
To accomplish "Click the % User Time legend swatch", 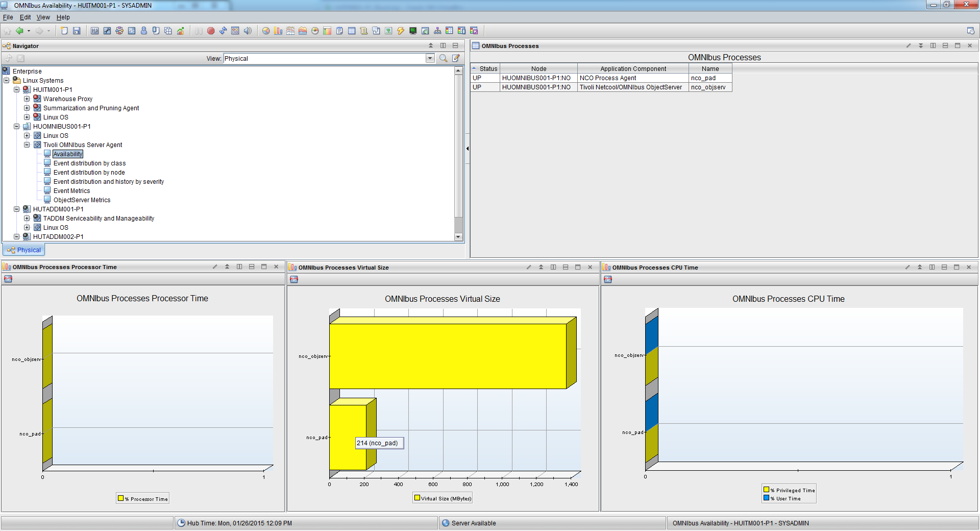I will [766, 498].
